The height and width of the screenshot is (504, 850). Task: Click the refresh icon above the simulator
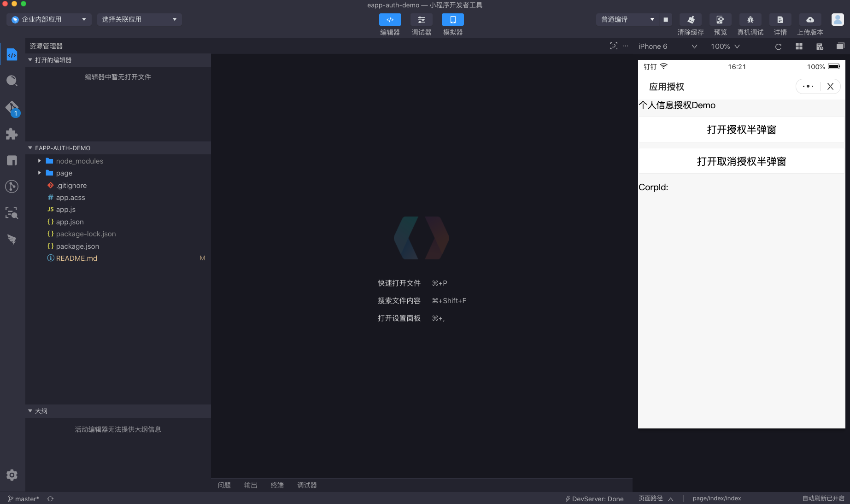point(778,46)
